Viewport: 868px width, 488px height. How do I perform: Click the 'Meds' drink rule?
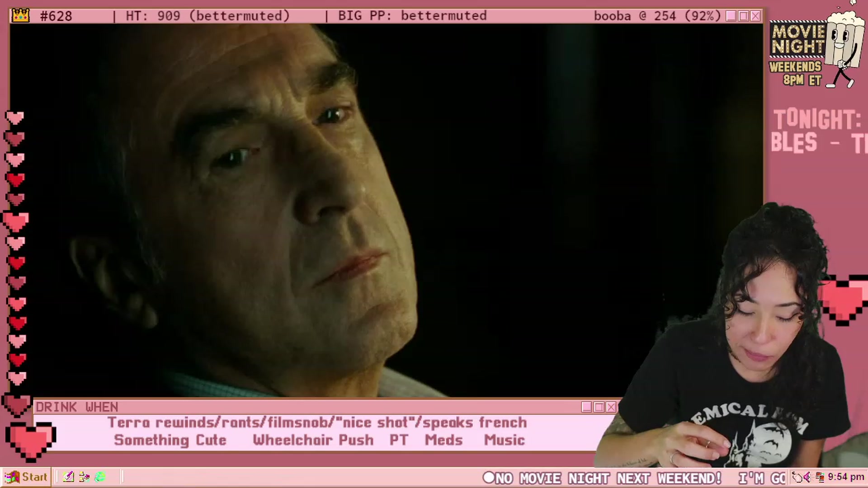tap(443, 440)
